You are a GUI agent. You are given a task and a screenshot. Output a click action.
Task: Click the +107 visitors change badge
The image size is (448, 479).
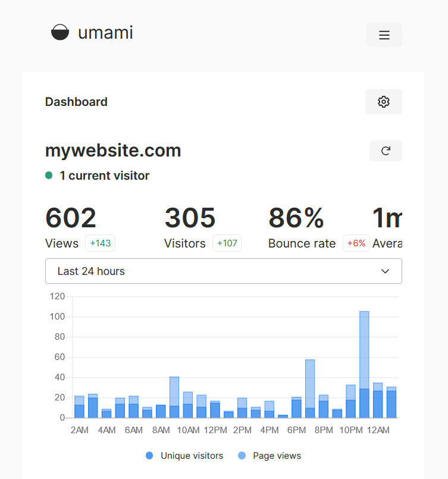tap(227, 243)
